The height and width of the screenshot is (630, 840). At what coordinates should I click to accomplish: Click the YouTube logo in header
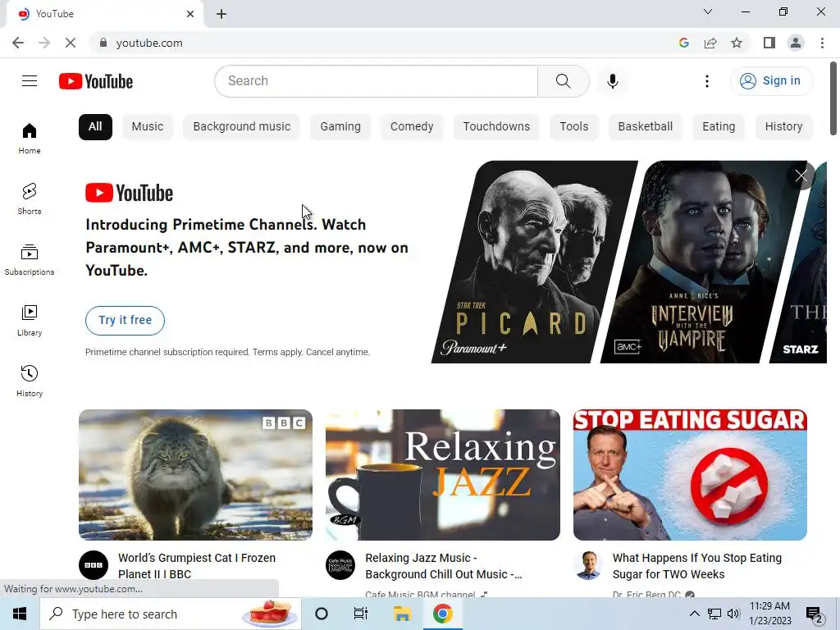click(96, 81)
